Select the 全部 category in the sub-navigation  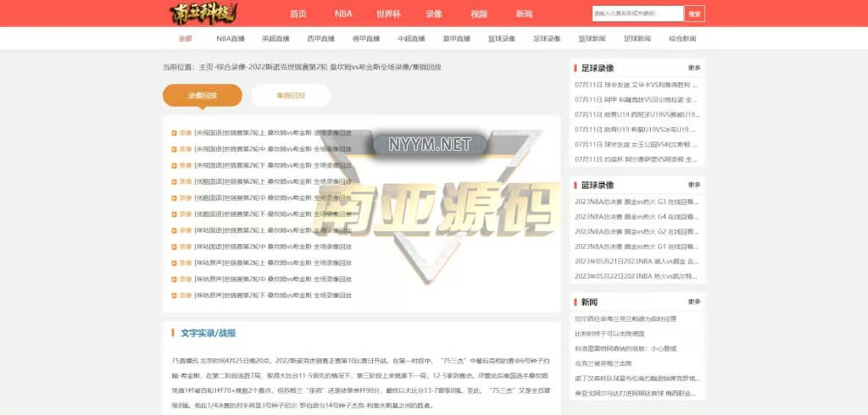coord(185,39)
